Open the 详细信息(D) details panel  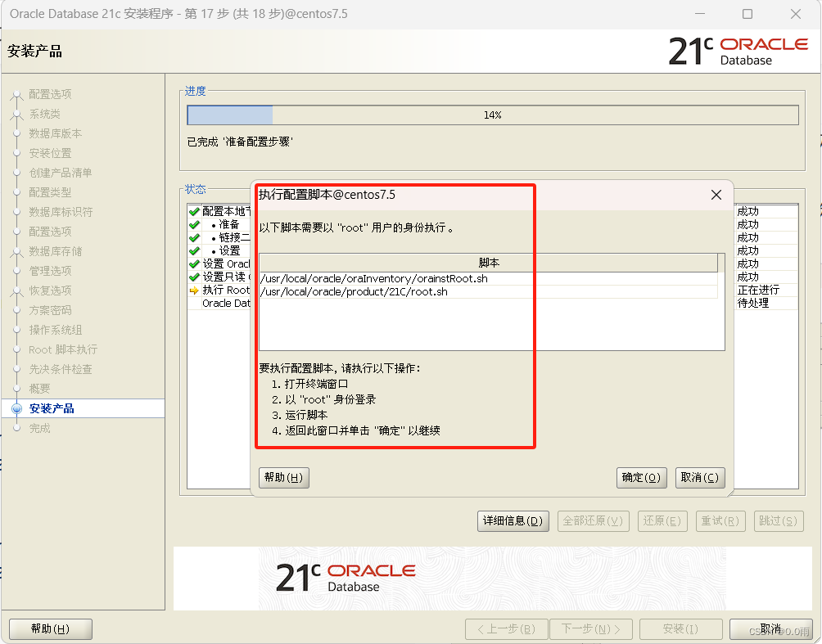[x=513, y=520]
